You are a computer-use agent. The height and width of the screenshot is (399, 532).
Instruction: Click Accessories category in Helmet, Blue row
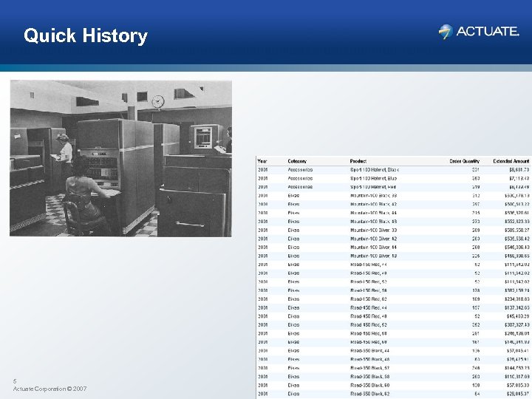click(x=300, y=178)
